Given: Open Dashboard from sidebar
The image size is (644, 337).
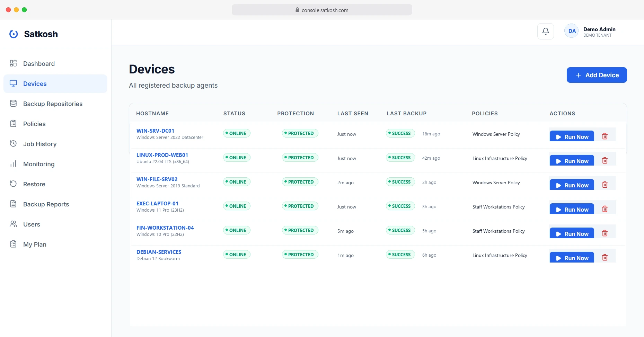Looking at the screenshot, I should point(55,63).
